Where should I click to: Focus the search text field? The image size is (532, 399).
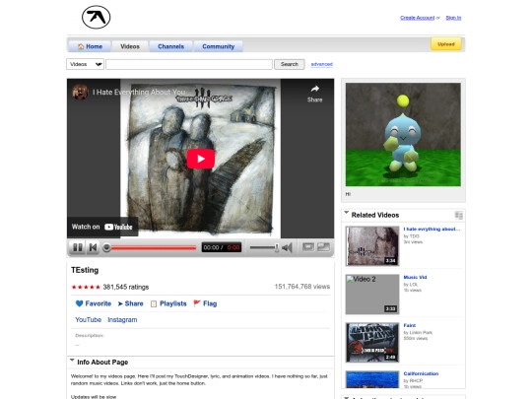[189, 64]
